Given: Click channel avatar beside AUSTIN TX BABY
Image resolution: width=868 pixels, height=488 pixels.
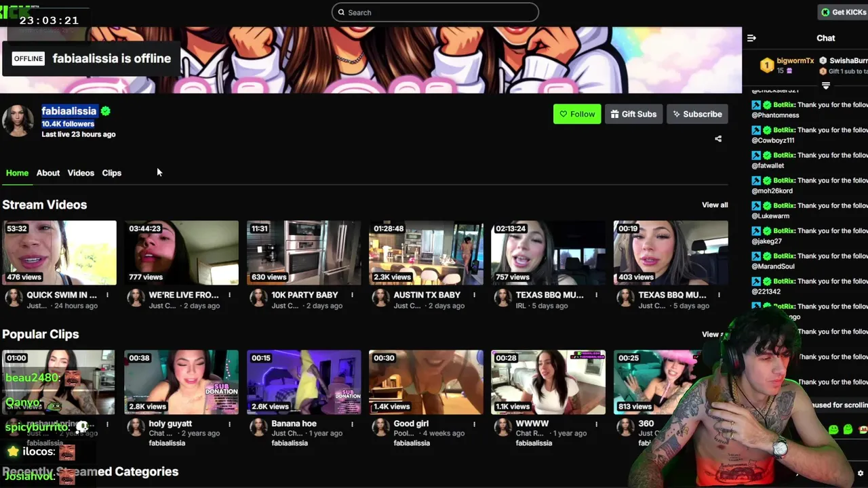Looking at the screenshot, I should (380, 298).
